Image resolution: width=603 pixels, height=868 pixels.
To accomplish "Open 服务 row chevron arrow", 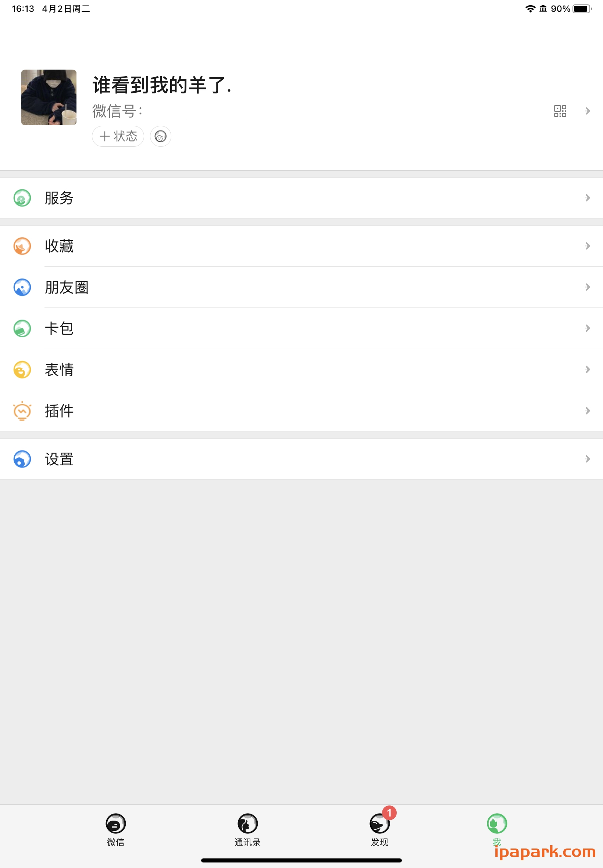I will [x=587, y=198].
